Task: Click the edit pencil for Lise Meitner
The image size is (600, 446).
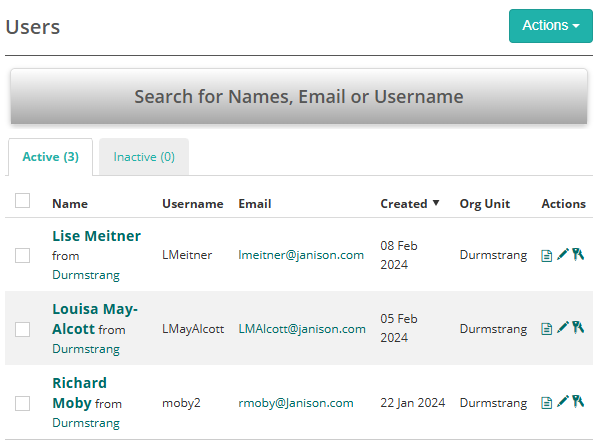Action: pyautogui.click(x=562, y=254)
